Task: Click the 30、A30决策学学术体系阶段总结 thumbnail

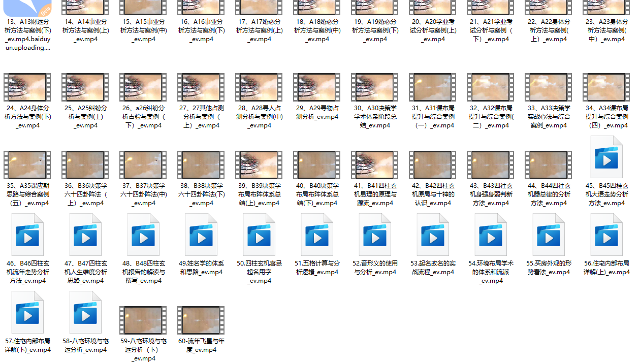Action: click(x=375, y=87)
